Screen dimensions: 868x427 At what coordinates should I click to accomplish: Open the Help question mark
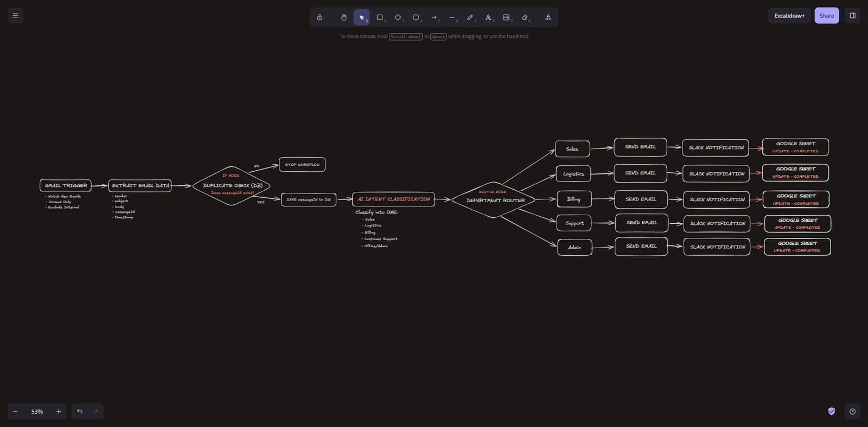(x=852, y=411)
